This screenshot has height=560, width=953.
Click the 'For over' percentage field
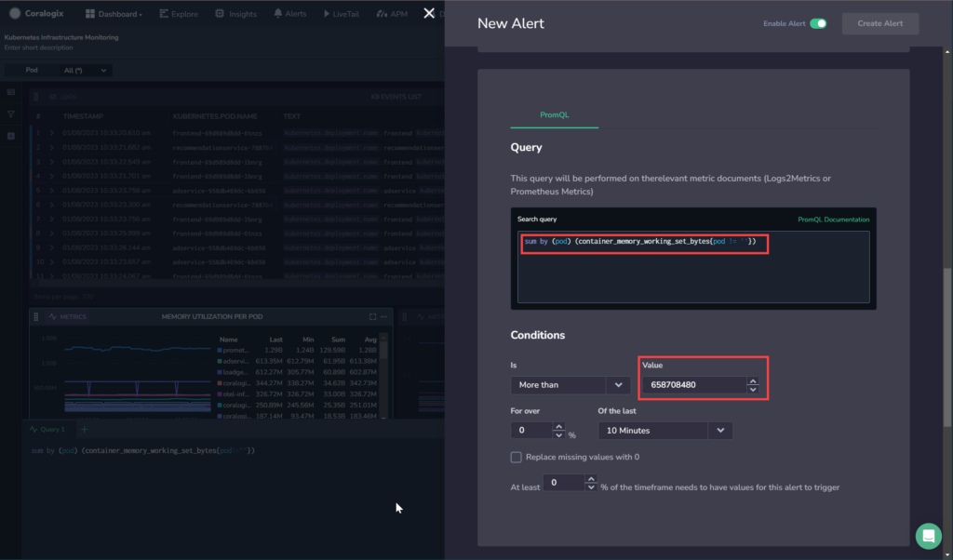point(531,431)
